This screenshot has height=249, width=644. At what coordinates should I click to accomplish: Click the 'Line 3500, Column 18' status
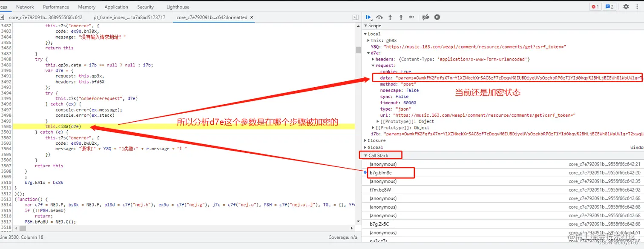coord(22,237)
